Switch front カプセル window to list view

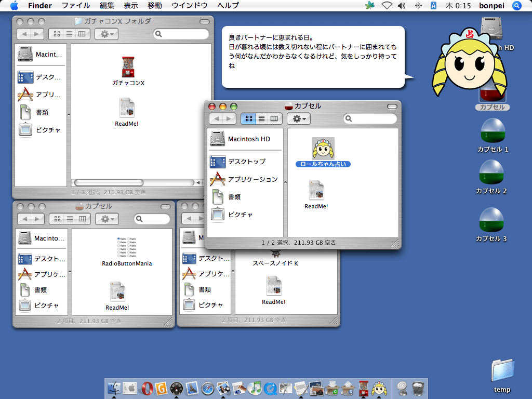(x=262, y=118)
